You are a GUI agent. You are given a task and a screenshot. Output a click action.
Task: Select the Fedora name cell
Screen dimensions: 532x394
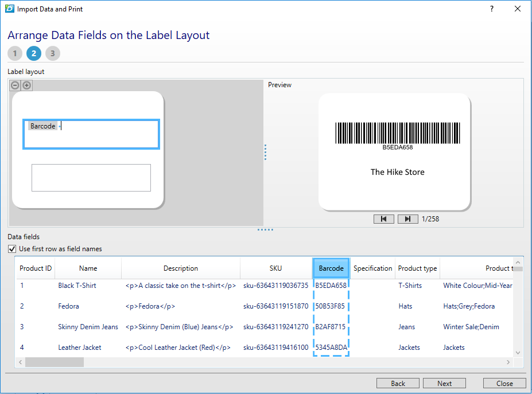pyautogui.click(x=68, y=306)
